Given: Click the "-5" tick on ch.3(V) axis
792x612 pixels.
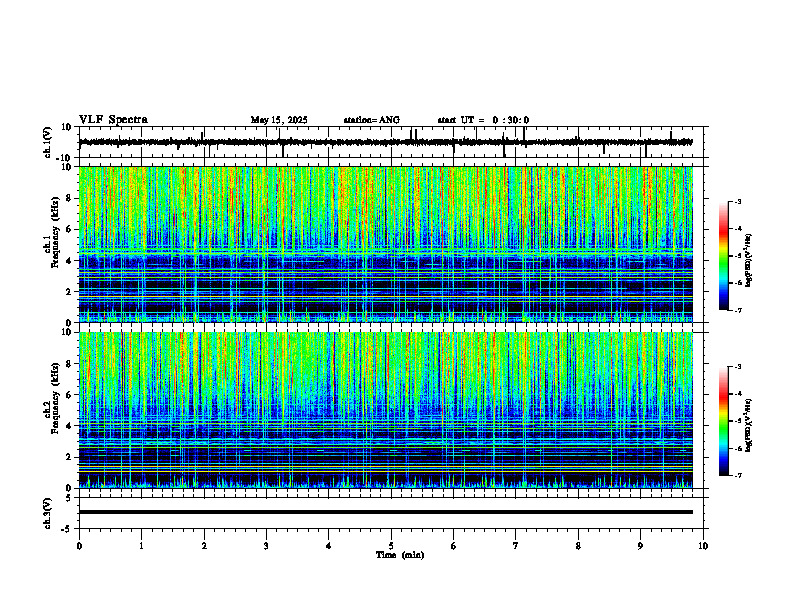Looking at the screenshot, I should 67,529.
